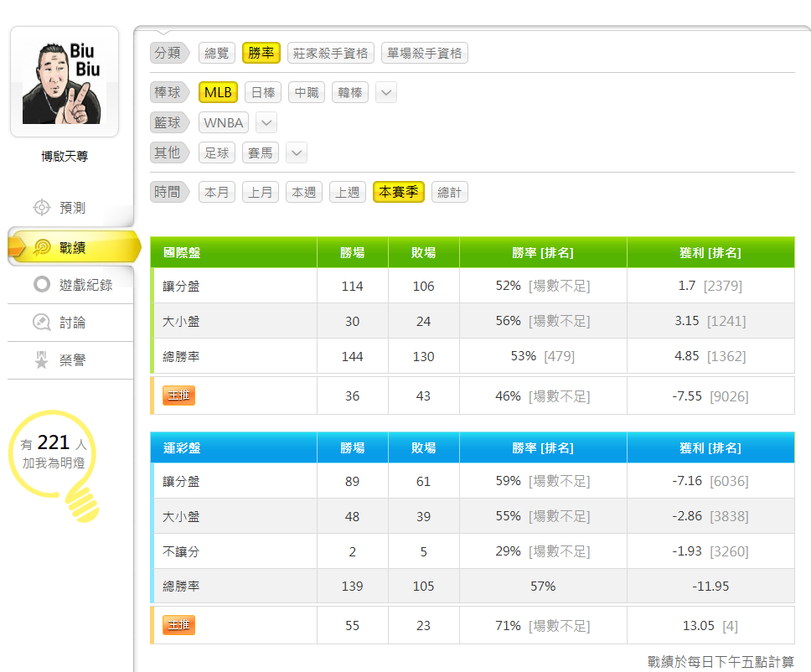Select the 勝率 category tab
Image resolution: width=811 pixels, height=672 pixels.
261,53
